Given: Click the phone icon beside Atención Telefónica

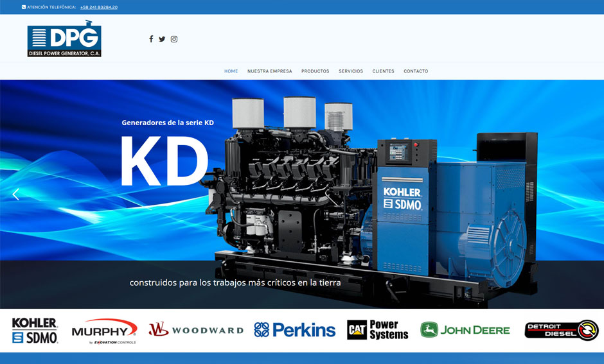Looking at the screenshot, I should 24,7.
